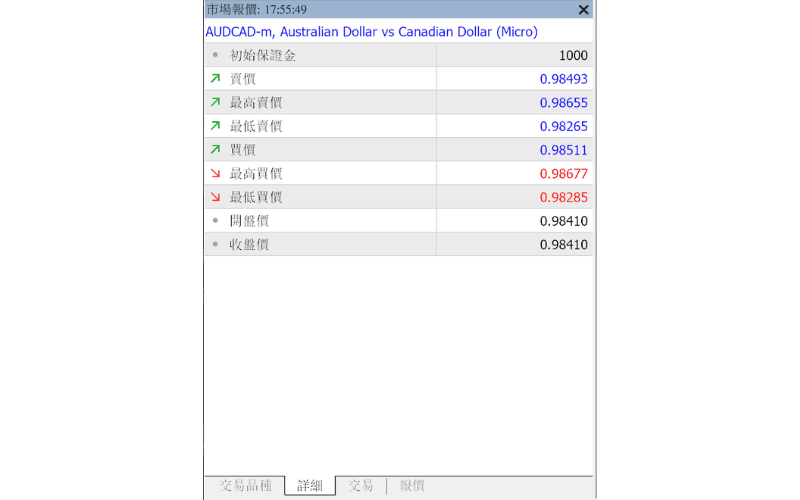Click the red arrow beside 最低買價
Screen dimensions: 800x500
coord(215,196)
